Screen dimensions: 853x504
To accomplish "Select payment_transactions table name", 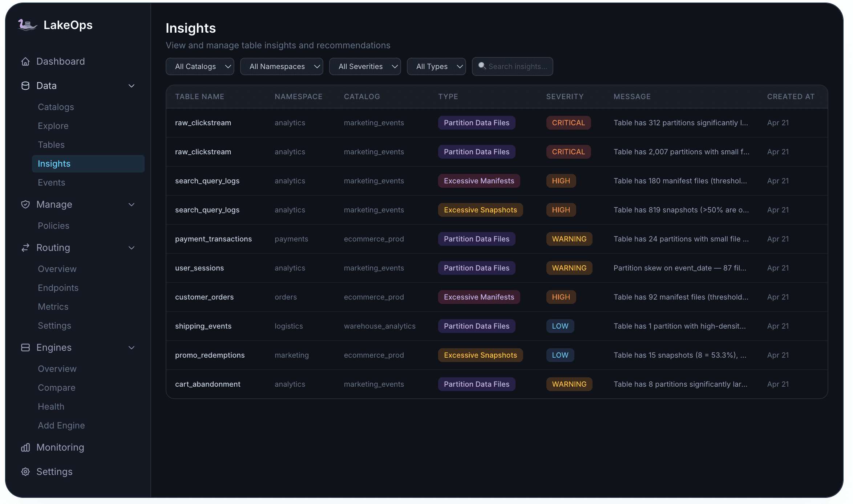I will point(213,239).
